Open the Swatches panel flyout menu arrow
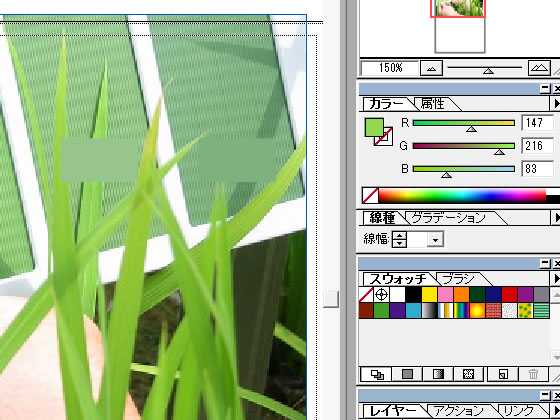 [556, 279]
